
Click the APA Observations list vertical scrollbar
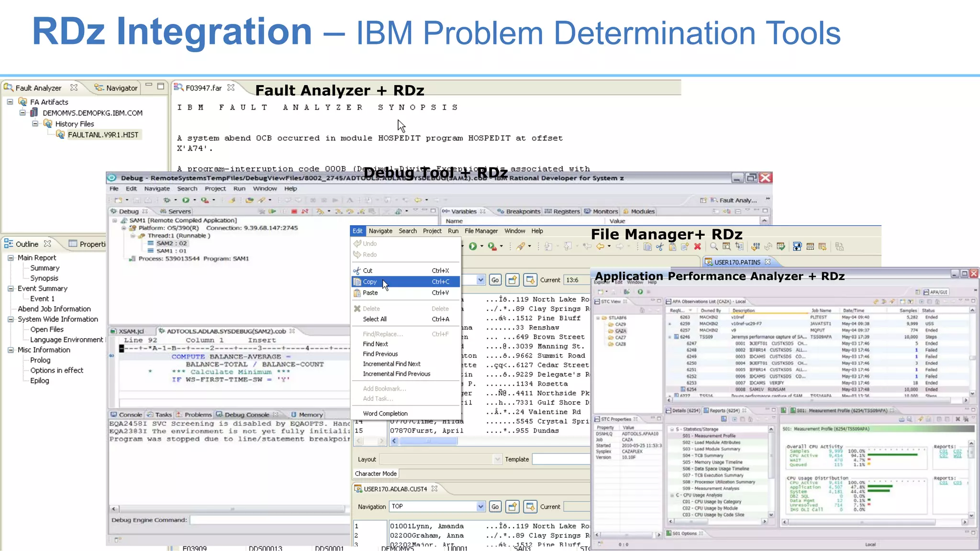click(x=972, y=353)
